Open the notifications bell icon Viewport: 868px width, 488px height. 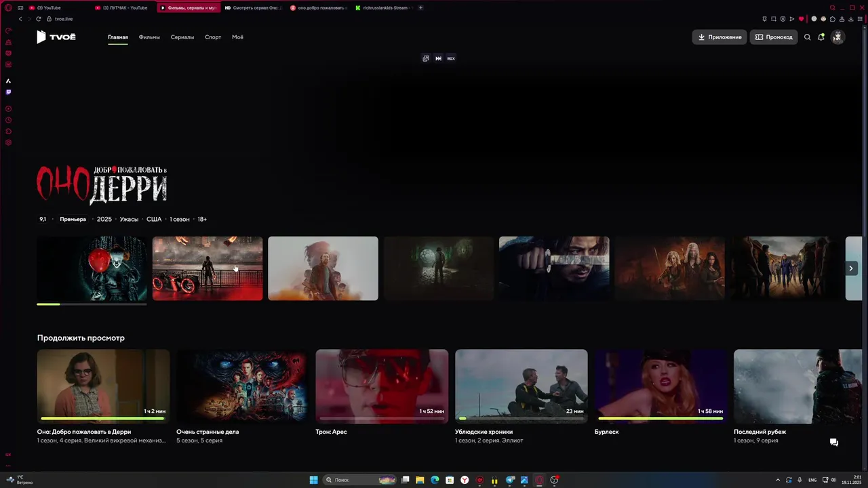pyautogui.click(x=821, y=37)
